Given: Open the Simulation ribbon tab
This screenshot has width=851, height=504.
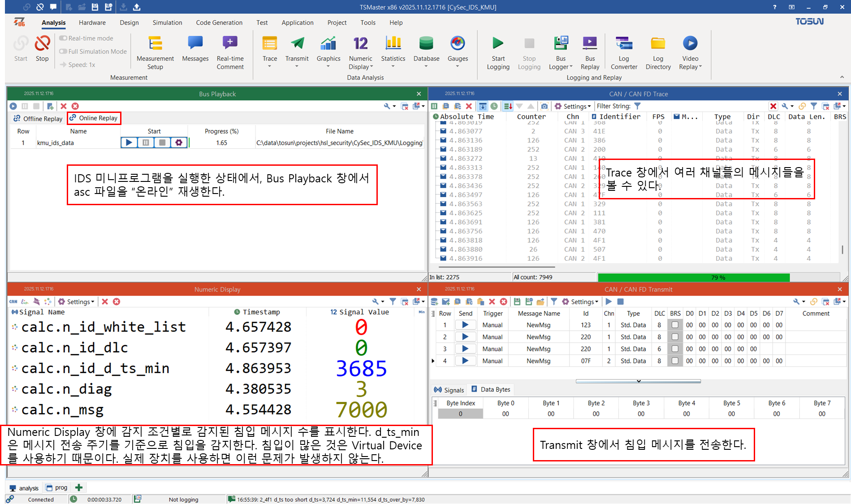Looking at the screenshot, I should [x=167, y=22].
